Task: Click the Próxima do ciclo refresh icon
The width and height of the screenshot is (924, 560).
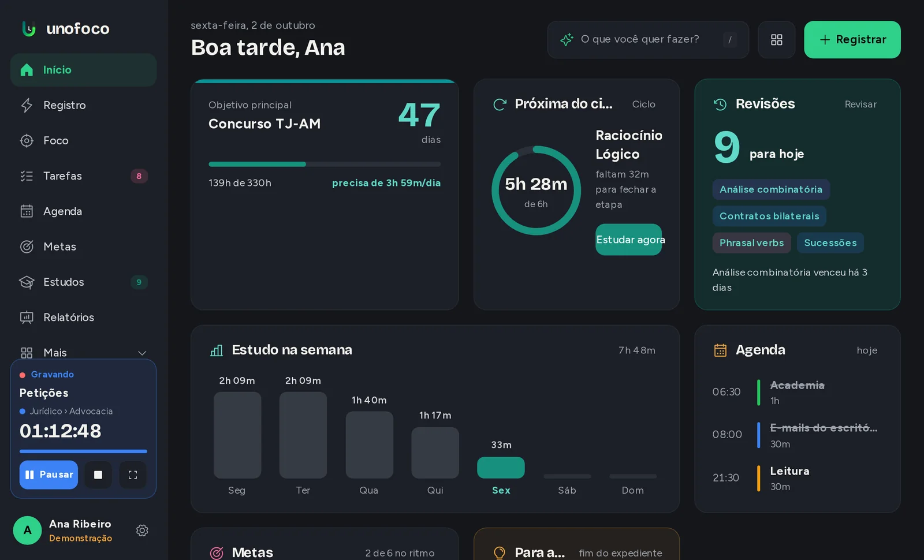Action: (x=500, y=104)
